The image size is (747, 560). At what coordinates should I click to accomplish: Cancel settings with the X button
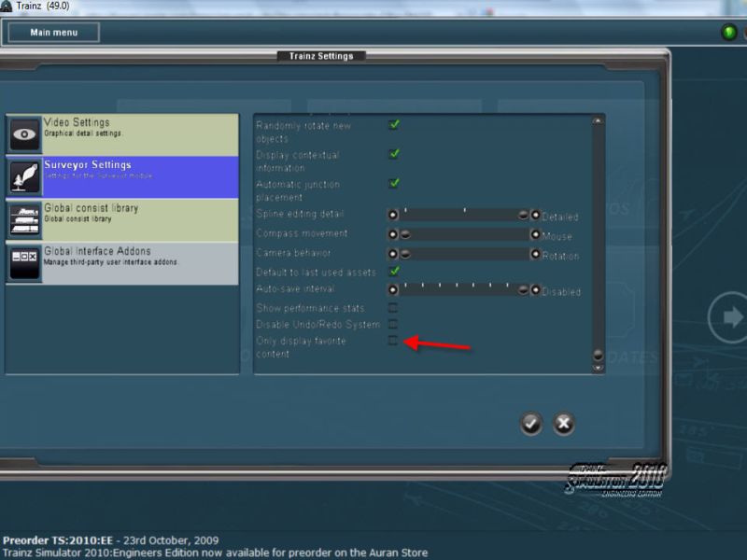click(x=564, y=424)
